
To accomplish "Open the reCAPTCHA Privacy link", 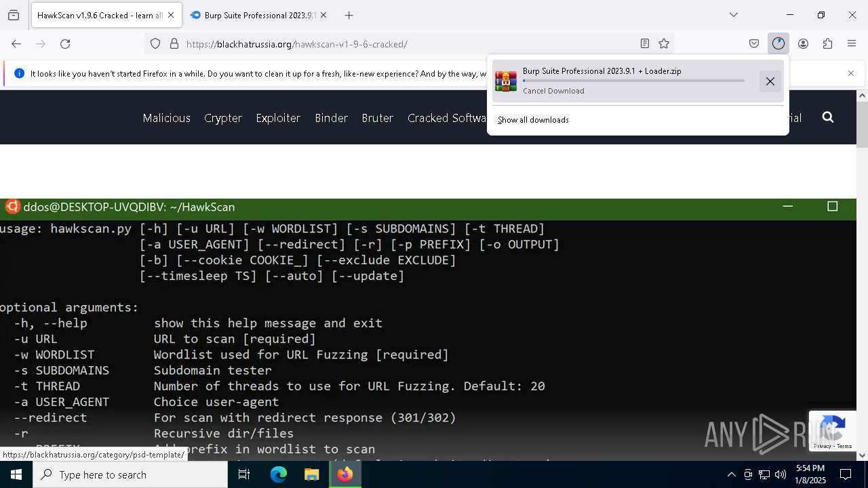I will click(x=823, y=446).
